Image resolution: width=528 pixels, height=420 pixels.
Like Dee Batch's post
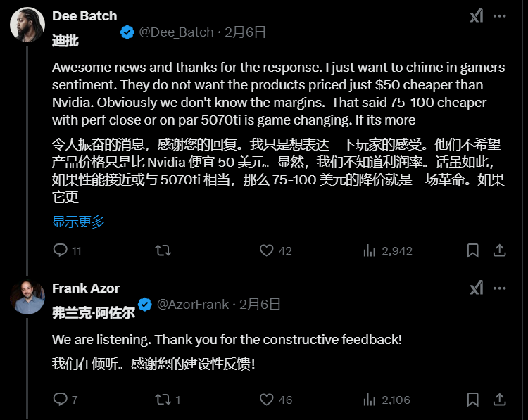266,250
